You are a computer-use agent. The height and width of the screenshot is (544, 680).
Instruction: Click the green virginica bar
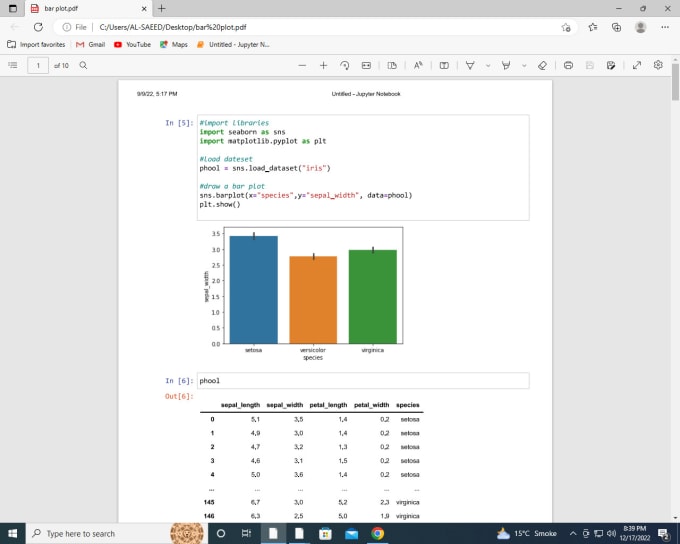tap(373, 297)
